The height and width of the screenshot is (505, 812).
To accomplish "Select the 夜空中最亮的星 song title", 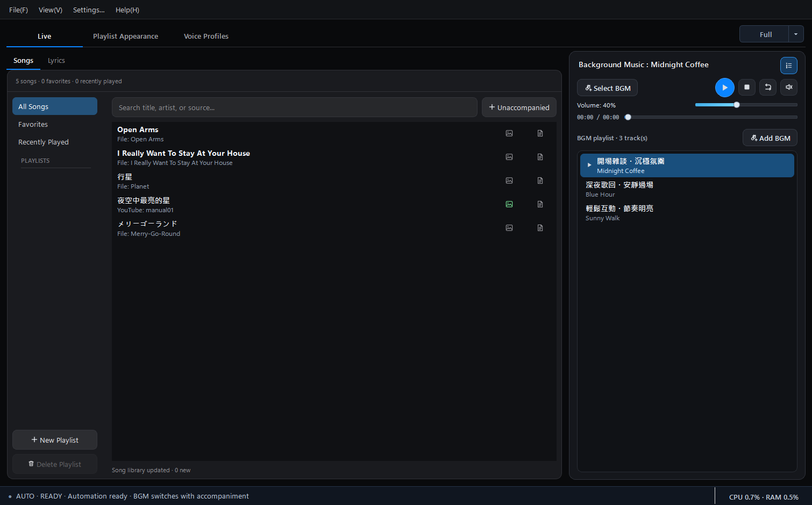I will tap(144, 200).
